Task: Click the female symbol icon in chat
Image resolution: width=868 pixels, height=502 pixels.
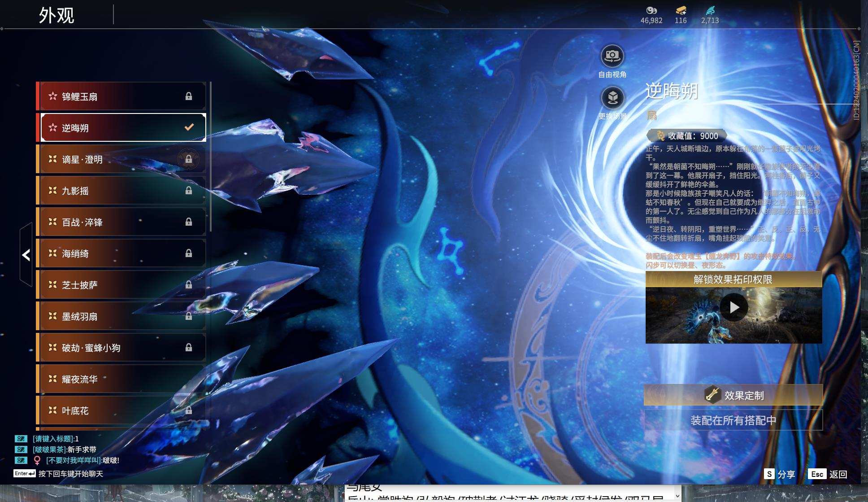Action: (x=37, y=460)
